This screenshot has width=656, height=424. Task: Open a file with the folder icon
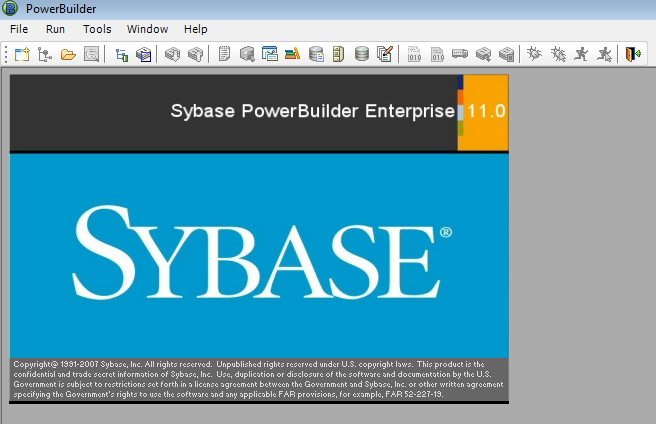68,54
